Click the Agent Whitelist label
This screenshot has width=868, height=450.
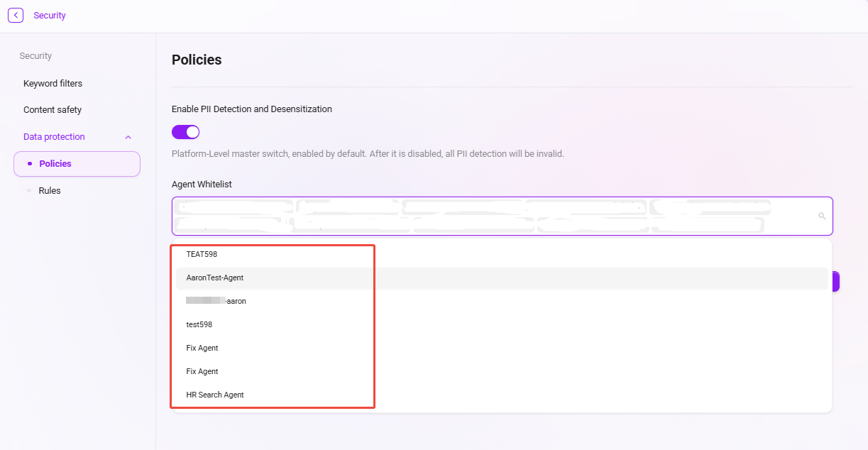click(x=202, y=185)
